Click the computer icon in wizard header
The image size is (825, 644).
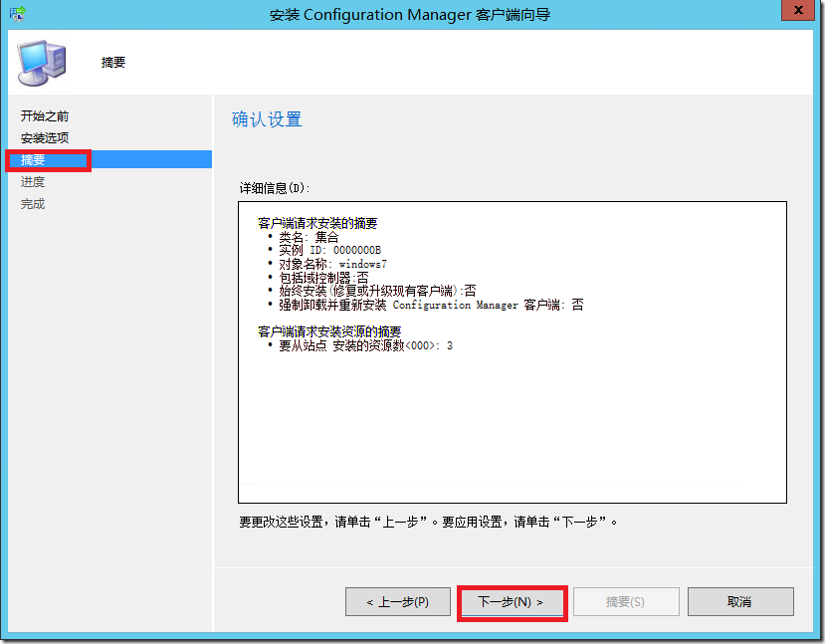tap(42, 63)
